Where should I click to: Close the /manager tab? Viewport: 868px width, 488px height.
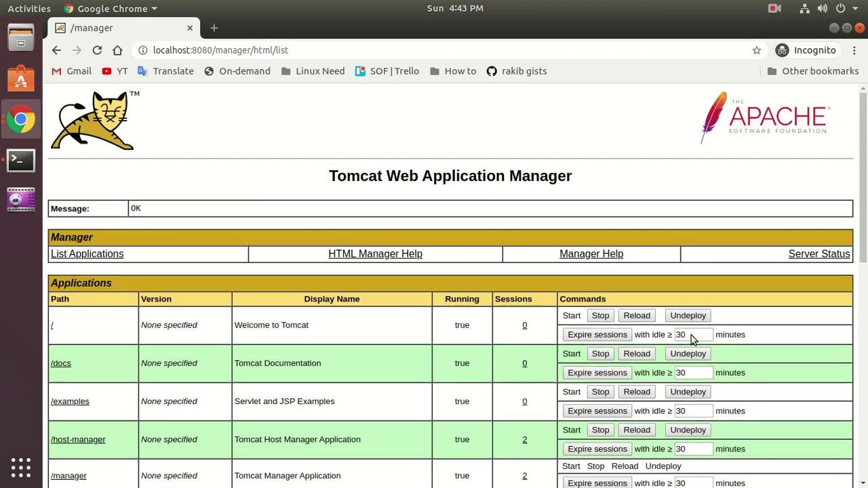pyautogui.click(x=190, y=28)
